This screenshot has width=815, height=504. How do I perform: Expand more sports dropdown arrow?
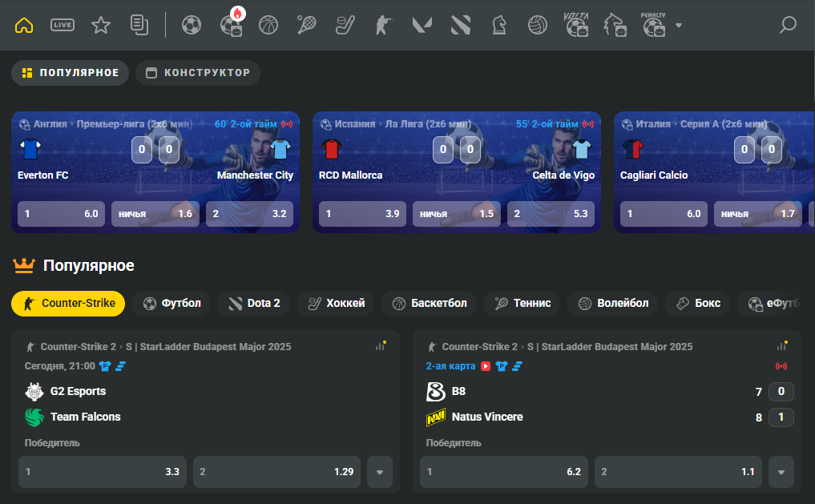(678, 25)
